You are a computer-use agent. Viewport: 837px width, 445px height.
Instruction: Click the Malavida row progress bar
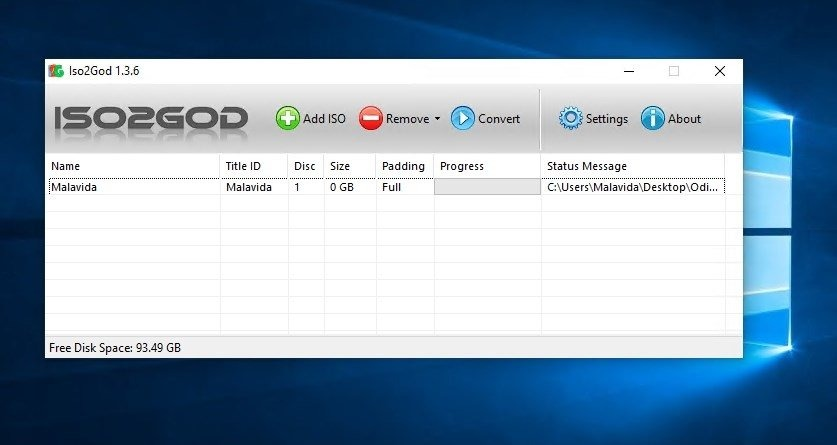click(487, 187)
